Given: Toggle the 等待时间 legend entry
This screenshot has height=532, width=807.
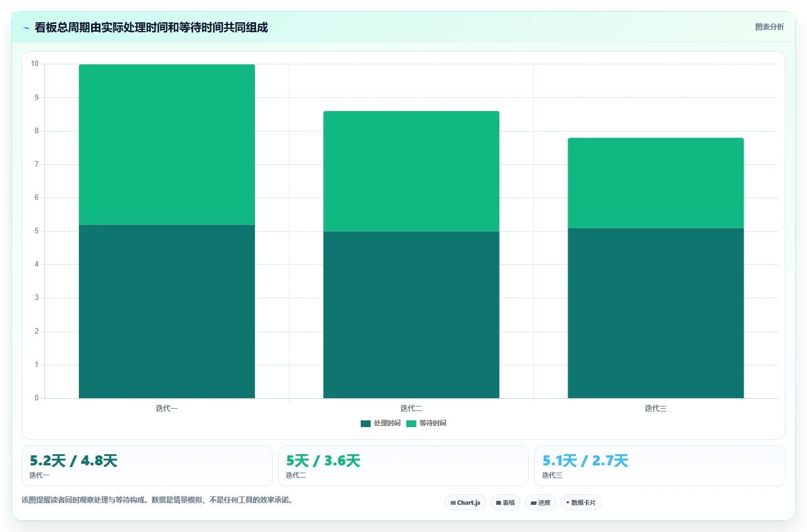Looking at the screenshot, I should (426, 423).
